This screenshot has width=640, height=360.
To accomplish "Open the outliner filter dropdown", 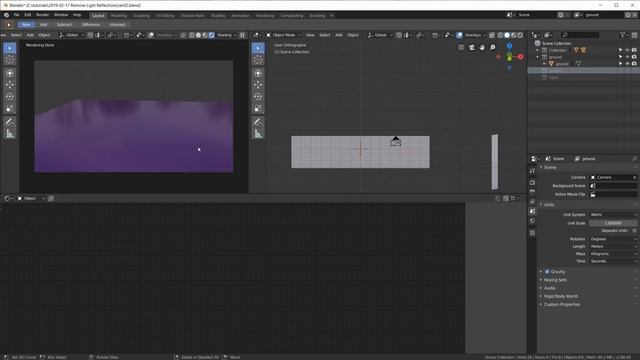I will tap(623, 35).
